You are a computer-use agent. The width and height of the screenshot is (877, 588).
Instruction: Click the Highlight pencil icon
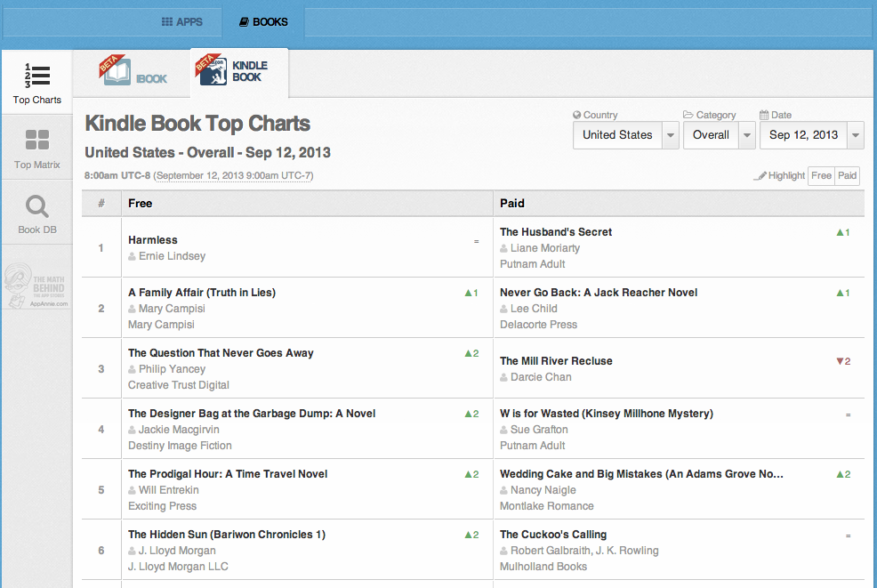point(760,175)
